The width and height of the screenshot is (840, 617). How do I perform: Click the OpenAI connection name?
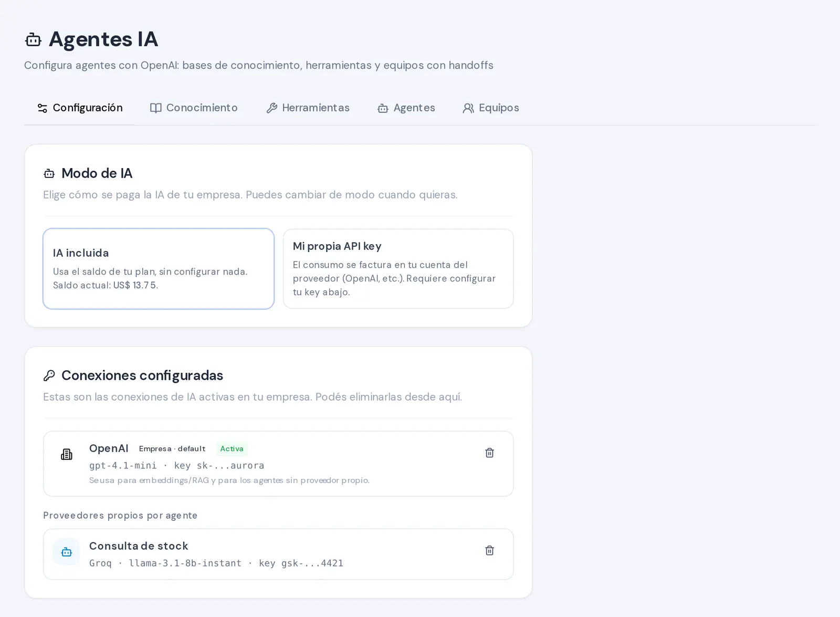pyautogui.click(x=109, y=448)
